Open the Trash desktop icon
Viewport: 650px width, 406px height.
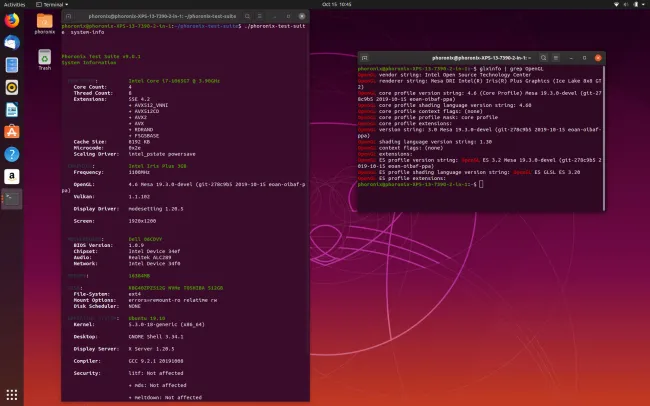click(45, 57)
